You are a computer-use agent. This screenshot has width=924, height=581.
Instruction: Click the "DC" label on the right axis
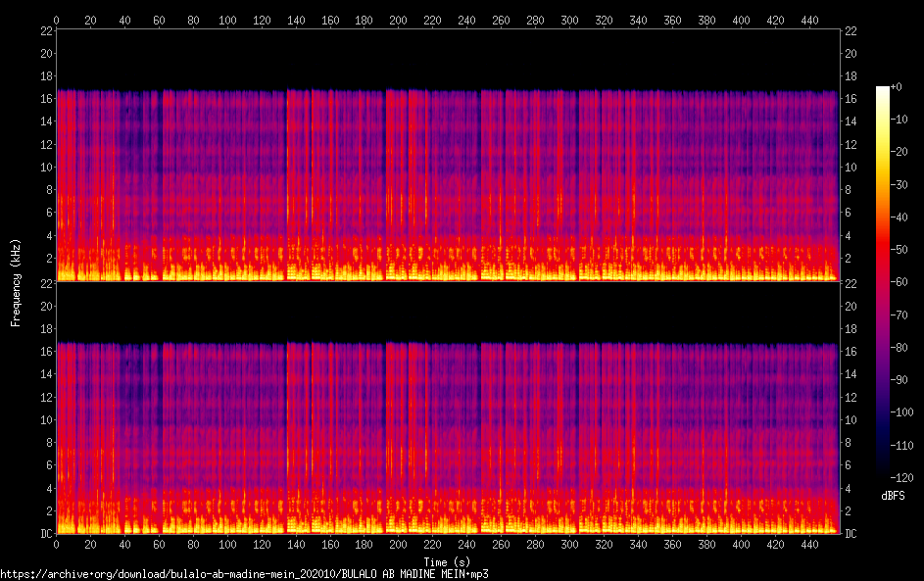pyautogui.click(x=851, y=533)
